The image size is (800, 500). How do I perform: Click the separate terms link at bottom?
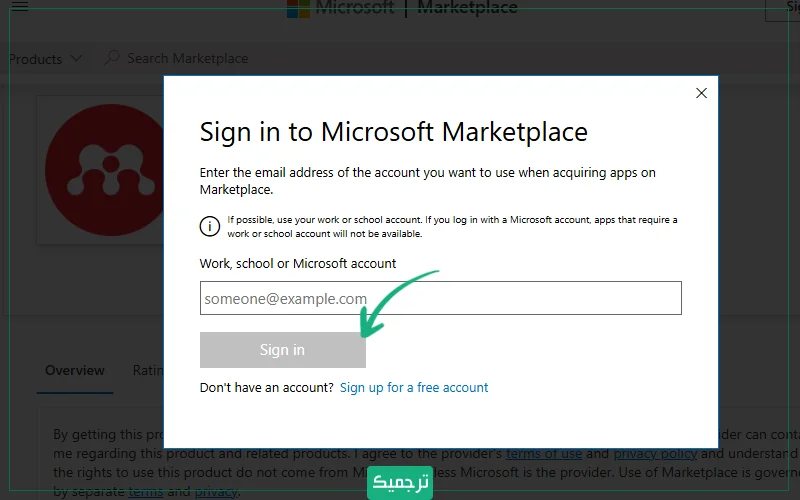pyautogui.click(x=145, y=491)
